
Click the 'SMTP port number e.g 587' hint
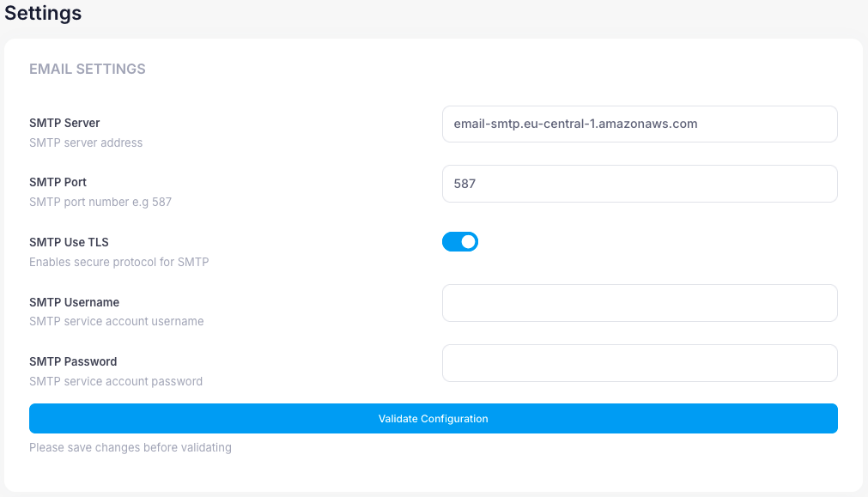(100, 202)
